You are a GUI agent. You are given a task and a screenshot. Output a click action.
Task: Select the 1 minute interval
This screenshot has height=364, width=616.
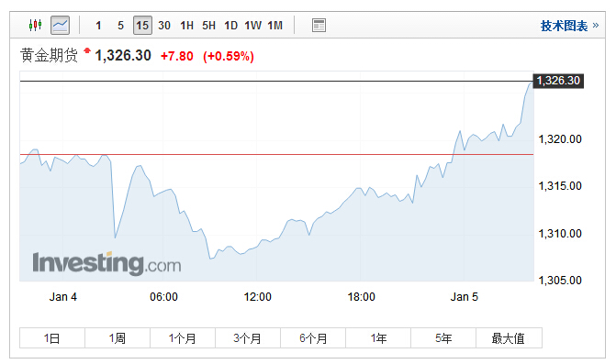[x=98, y=26]
